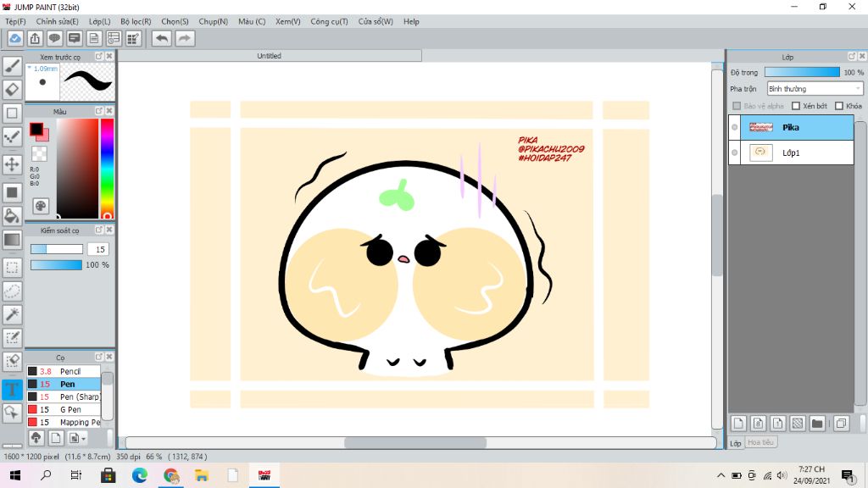Image resolution: width=868 pixels, height=488 pixels.
Task: Select the Pen (Sharp) brush
Action: [64, 396]
